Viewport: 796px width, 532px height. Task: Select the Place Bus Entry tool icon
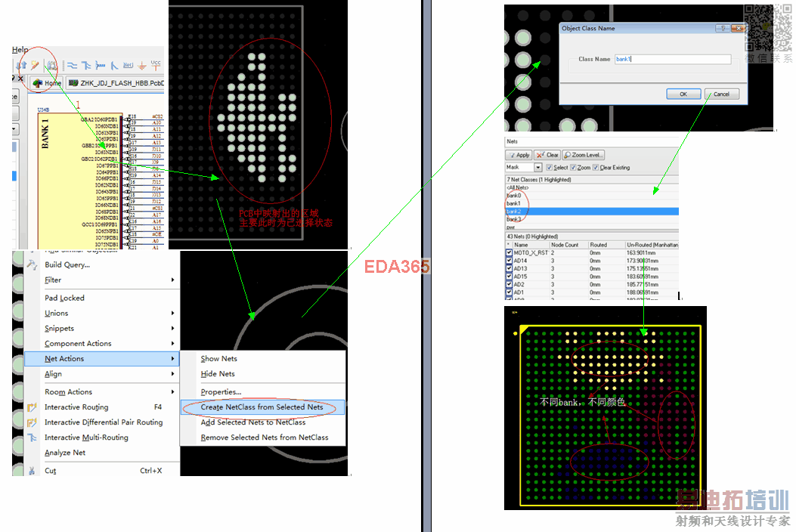[x=114, y=66]
